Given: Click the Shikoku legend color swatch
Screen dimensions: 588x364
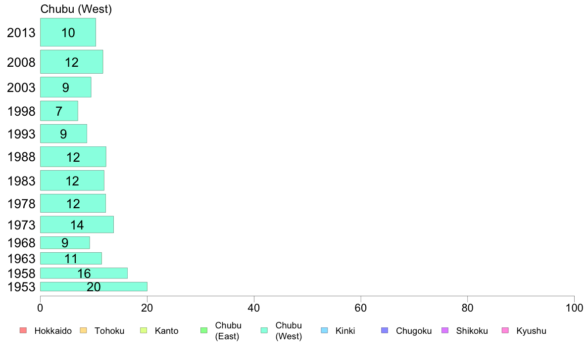Looking at the screenshot, I should [x=445, y=330].
